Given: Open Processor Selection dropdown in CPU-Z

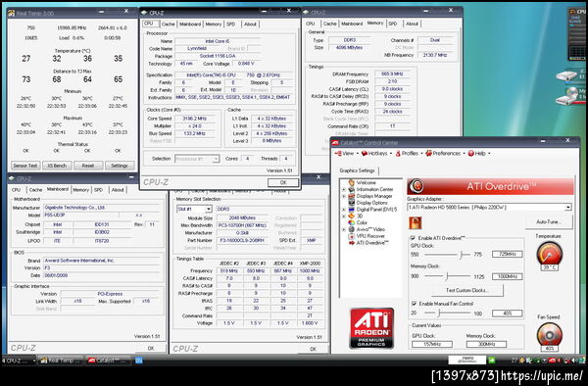Looking at the screenshot, I should point(216,159).
